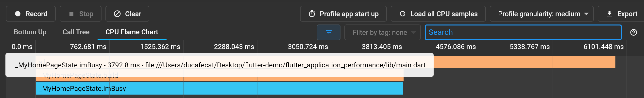Select the orange _MyHomePageState.build flame bar
This screenshot has height=98, width=644.
[219, 79]
